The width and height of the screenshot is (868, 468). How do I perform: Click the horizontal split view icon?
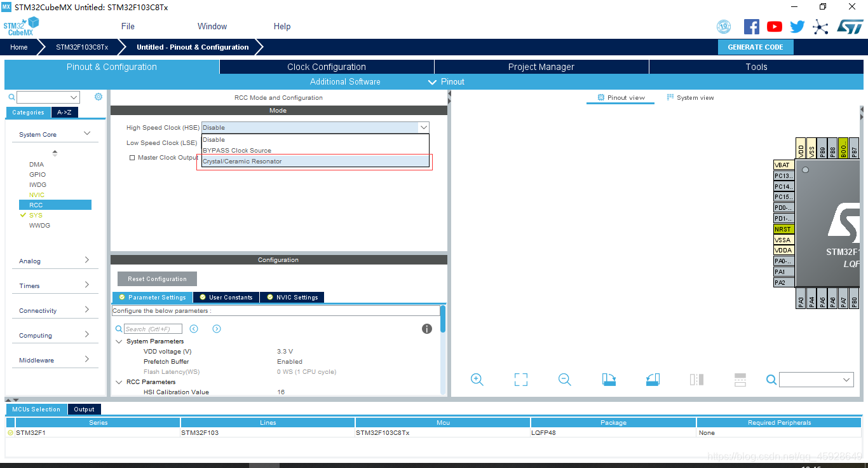[x=740, y=380]
